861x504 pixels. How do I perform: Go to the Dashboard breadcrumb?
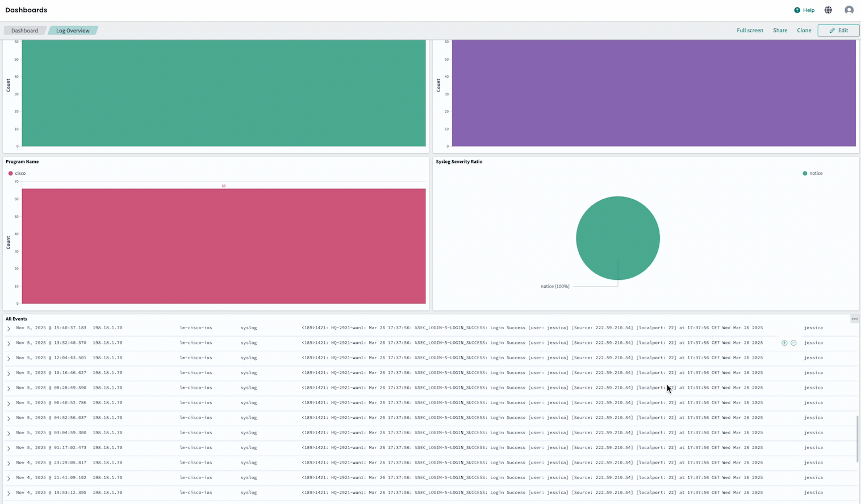24,31
